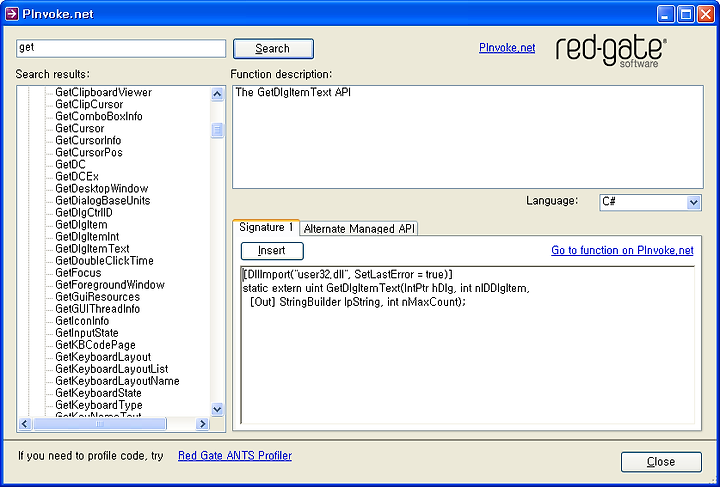Viewport: 720px width, 487px height.
Task: Click the red-gate software logo
Action: tap(611, 52)
